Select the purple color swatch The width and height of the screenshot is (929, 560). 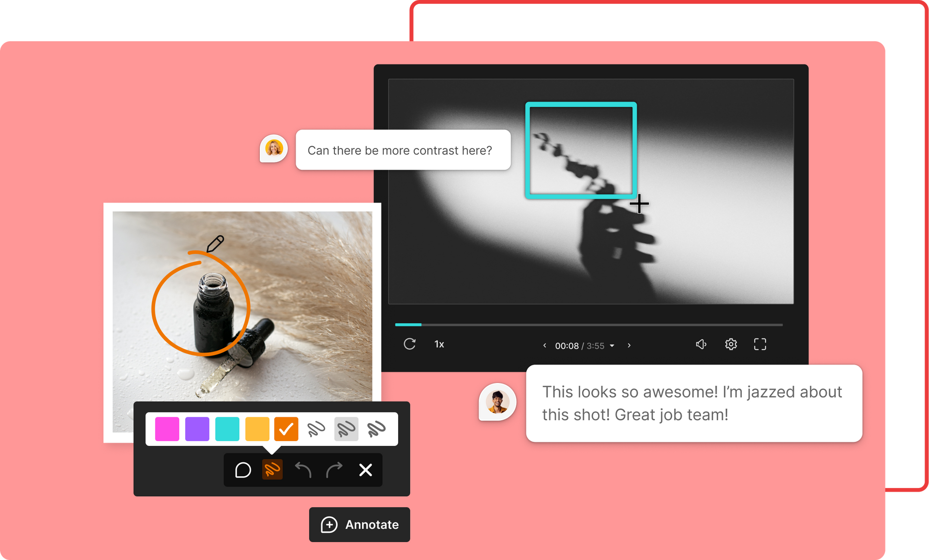(x=197, y=429)
